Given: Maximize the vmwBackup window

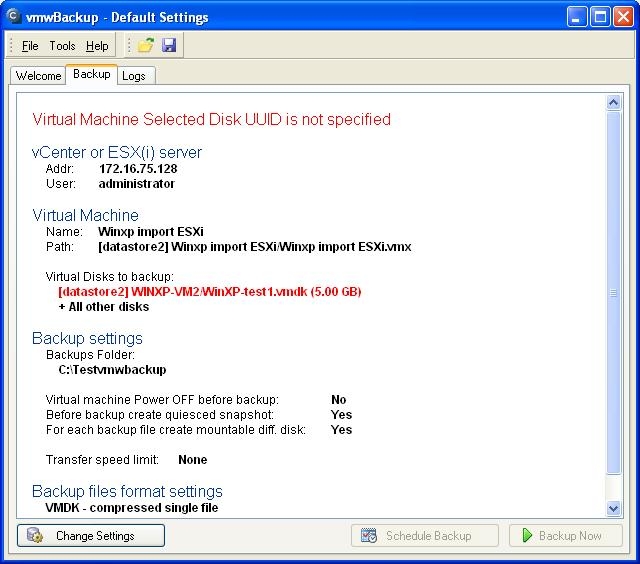Looking at the screenshot, I should point(600,17).
